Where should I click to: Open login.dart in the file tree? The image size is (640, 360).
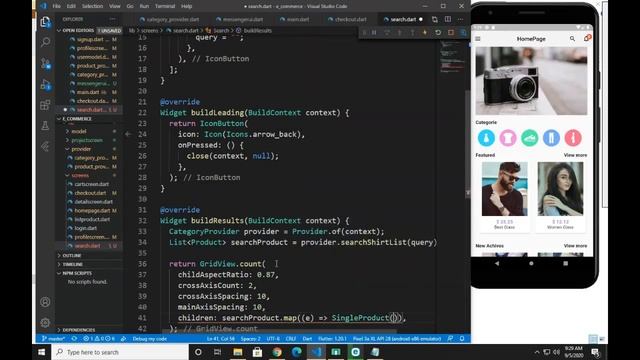(86, 228)
